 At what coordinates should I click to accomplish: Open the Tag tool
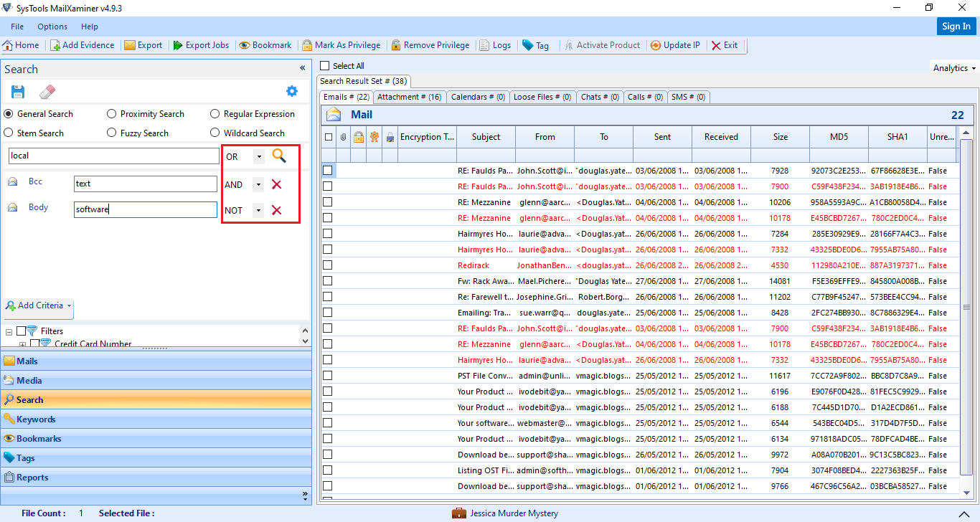(536, 44)
